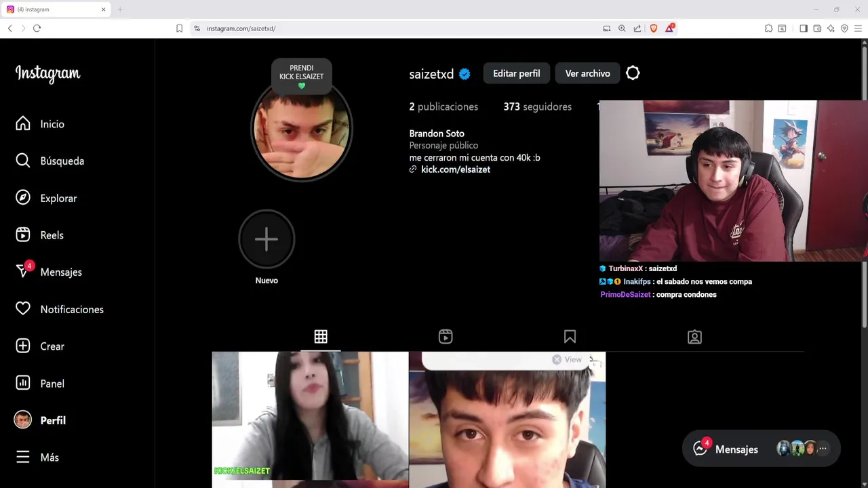868x488 pixels.
Task: Open profile settings gear icon
Action: (633, 73)
